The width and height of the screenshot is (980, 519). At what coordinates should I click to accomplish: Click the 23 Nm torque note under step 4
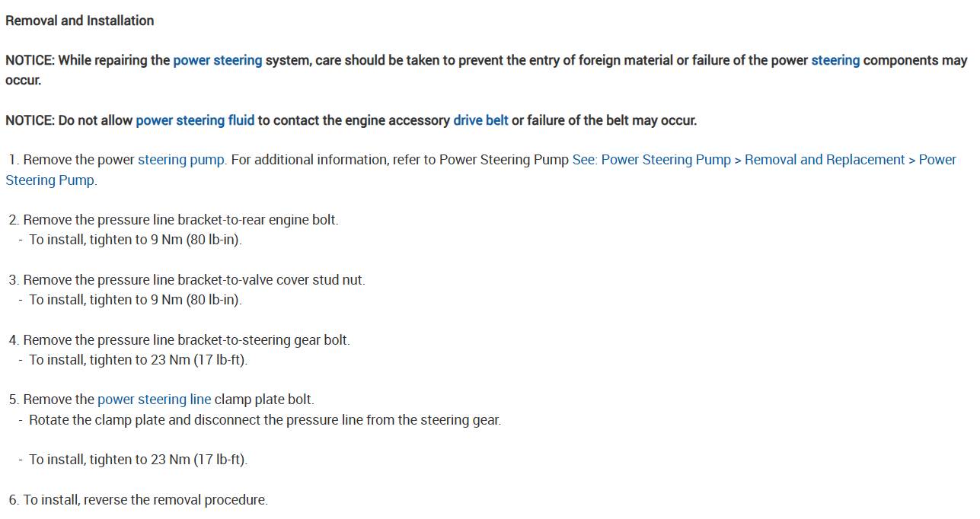pyautogui.click(x=138, y=360)
